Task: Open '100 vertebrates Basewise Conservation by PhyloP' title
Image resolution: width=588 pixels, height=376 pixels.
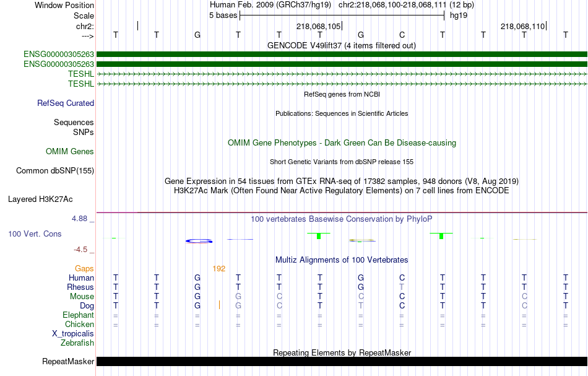Action: [x=342, y=219]
